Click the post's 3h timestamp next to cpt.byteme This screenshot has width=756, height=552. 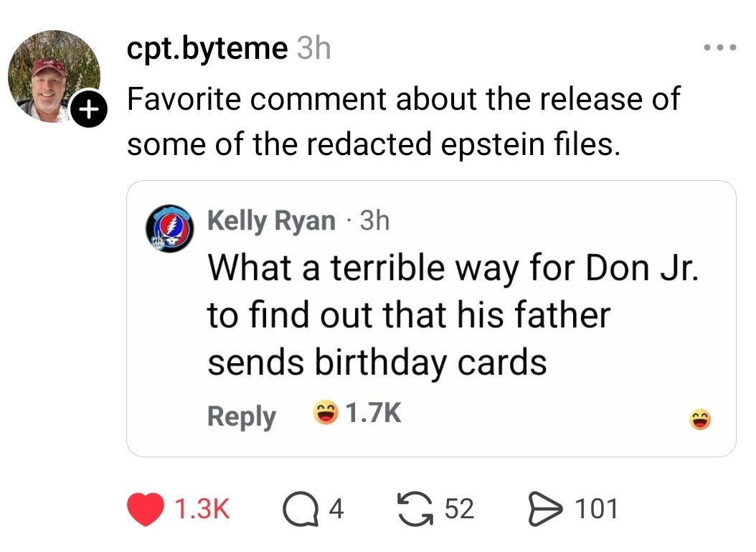point(313,49)
